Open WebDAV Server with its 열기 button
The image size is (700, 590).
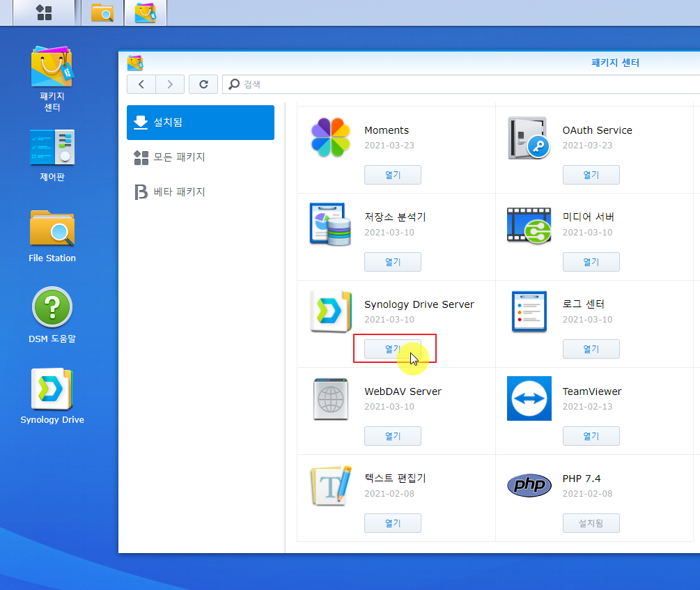pyautogui.click(x=393, y=436)
